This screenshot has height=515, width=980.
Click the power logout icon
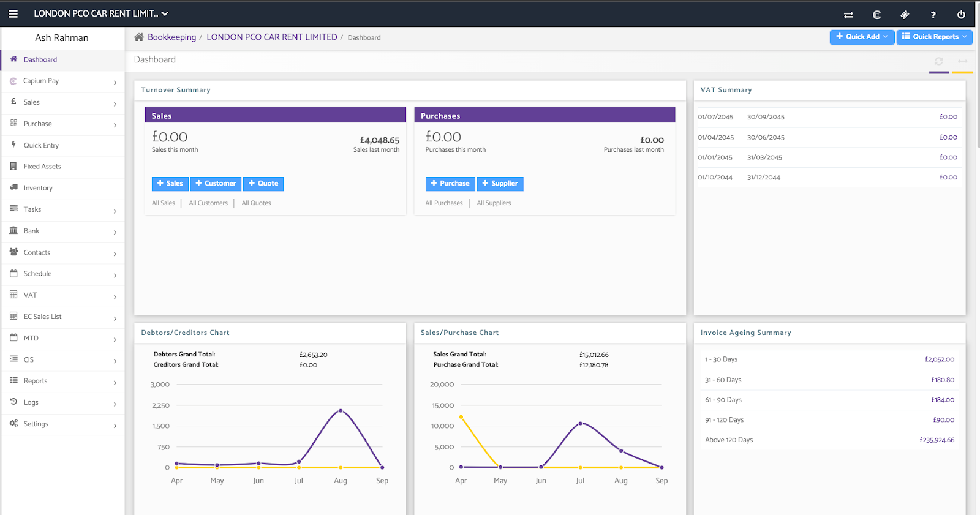coord(961,15)
